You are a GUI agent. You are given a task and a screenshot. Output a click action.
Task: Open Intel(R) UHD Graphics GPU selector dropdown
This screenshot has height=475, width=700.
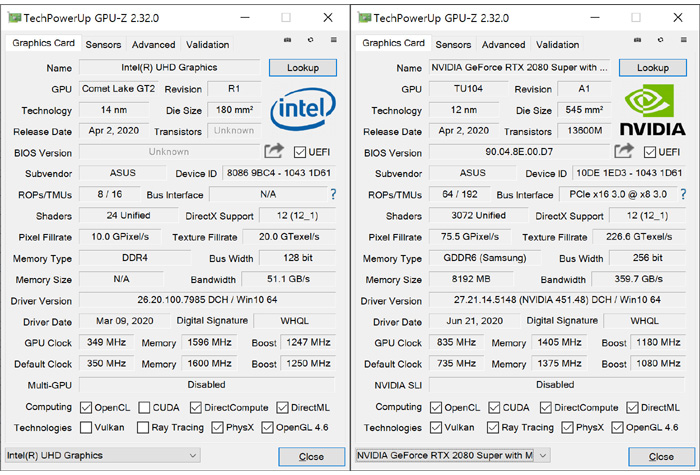[x=102, y=455]
